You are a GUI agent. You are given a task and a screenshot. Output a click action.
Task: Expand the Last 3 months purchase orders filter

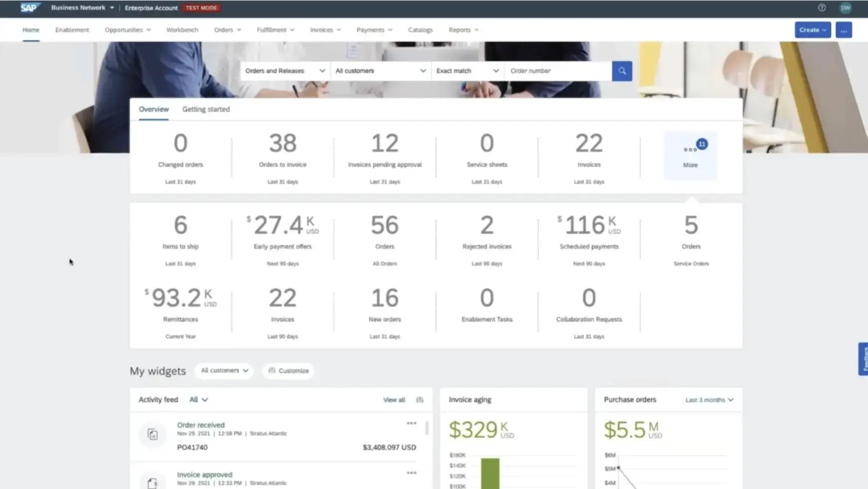coord(709,399)
